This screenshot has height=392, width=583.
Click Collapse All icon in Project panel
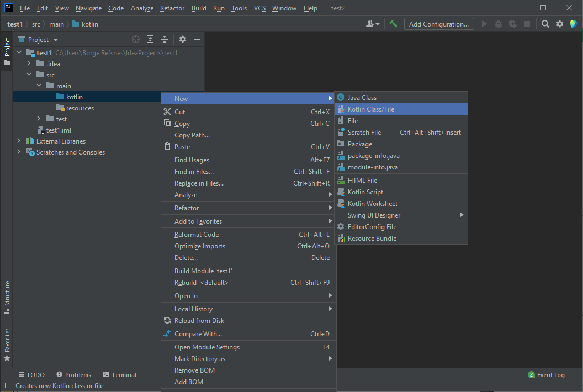click(x=165, y=40)
